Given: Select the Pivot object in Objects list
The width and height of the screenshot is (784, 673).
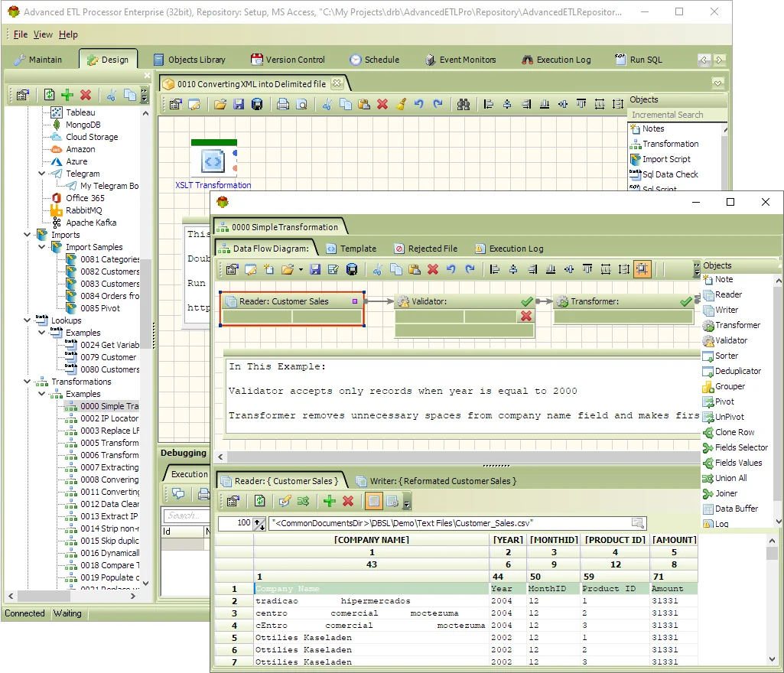Looking at the screenshot, I should (x=718, y=402).
